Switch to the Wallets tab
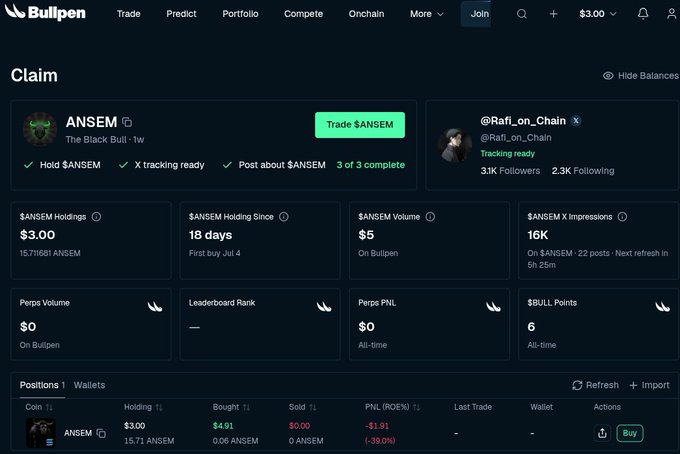 (x=89, y=385)
